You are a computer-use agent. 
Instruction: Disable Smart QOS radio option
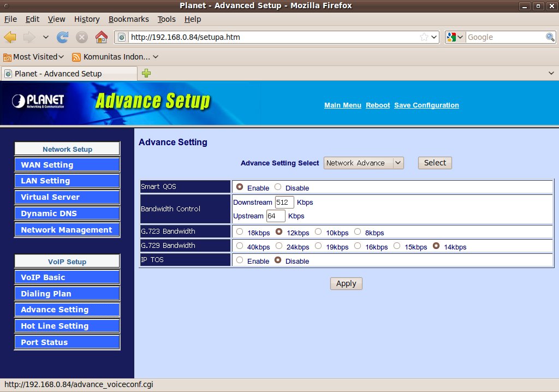click(x=278, y=187)
